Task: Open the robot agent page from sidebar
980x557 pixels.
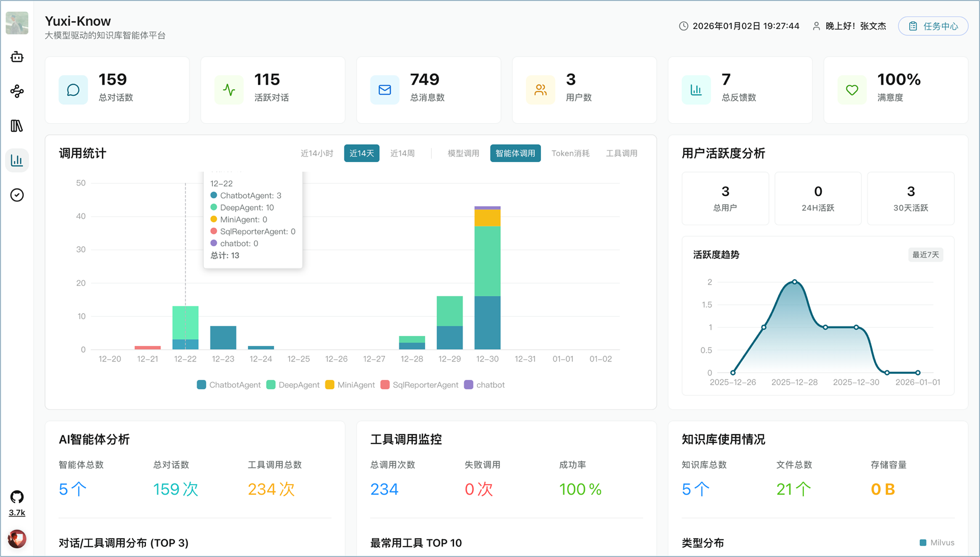Action: point(17,57)
